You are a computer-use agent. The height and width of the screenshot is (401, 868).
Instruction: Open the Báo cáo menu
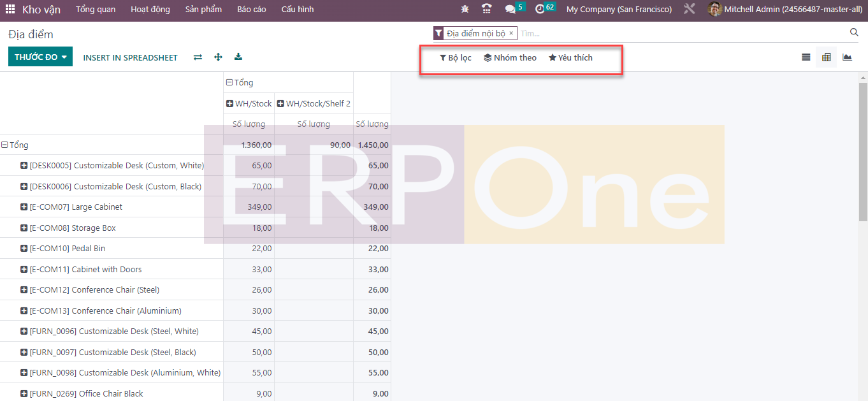(251, 10)
